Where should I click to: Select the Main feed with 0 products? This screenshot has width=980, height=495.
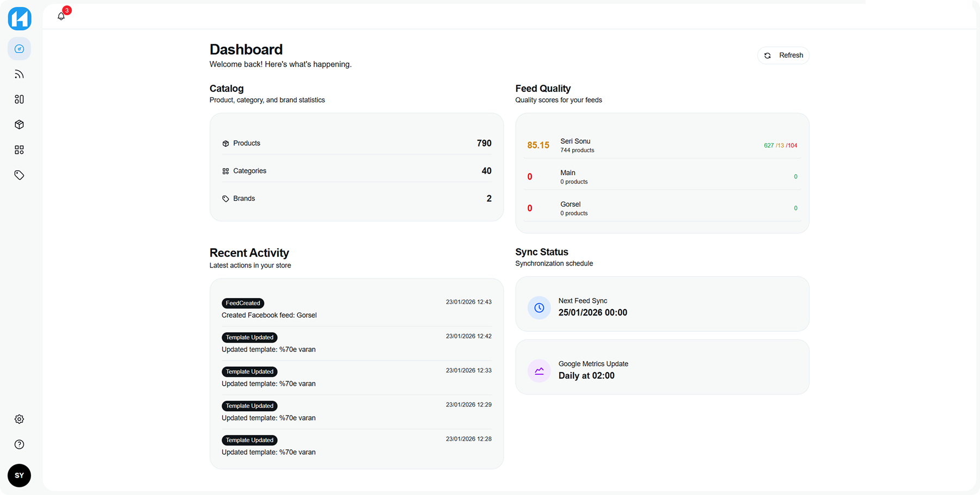661,176
